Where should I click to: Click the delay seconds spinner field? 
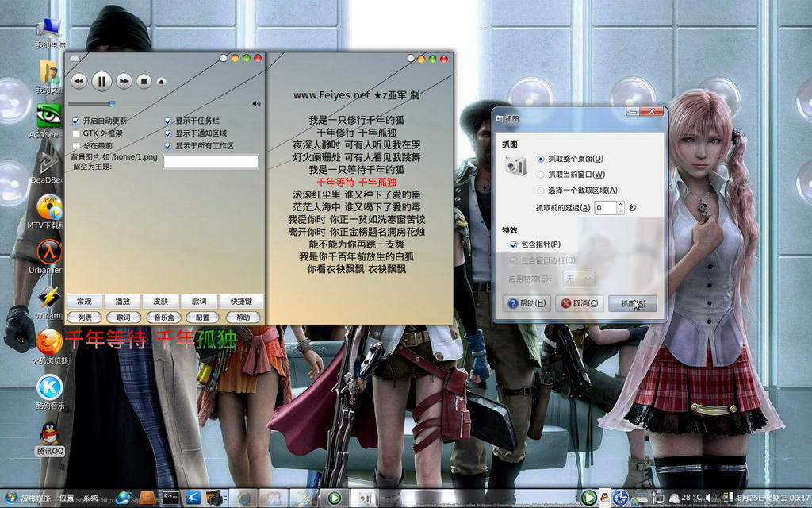click(608, 208)
